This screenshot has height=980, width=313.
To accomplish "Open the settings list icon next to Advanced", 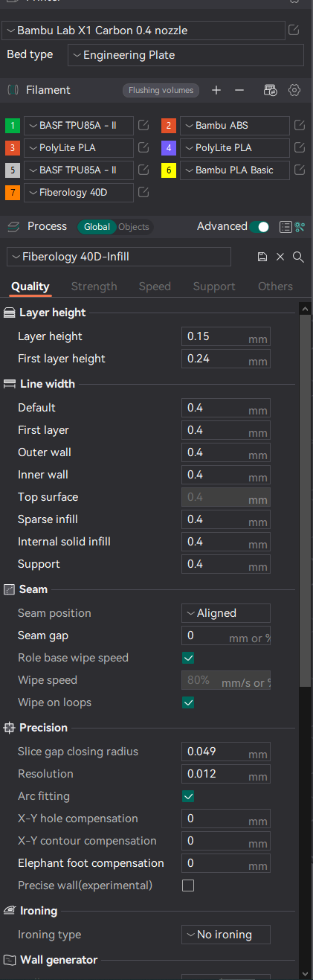I will 285,226.
